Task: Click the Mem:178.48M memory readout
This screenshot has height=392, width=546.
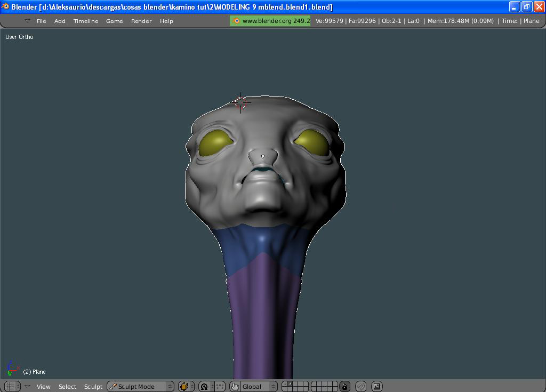Action: click(x=460, y=21)
